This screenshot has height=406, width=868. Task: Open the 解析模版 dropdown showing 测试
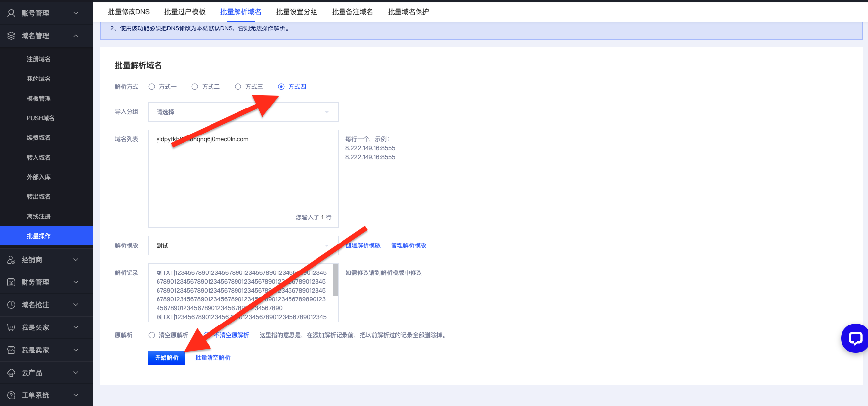click(243, 245)
